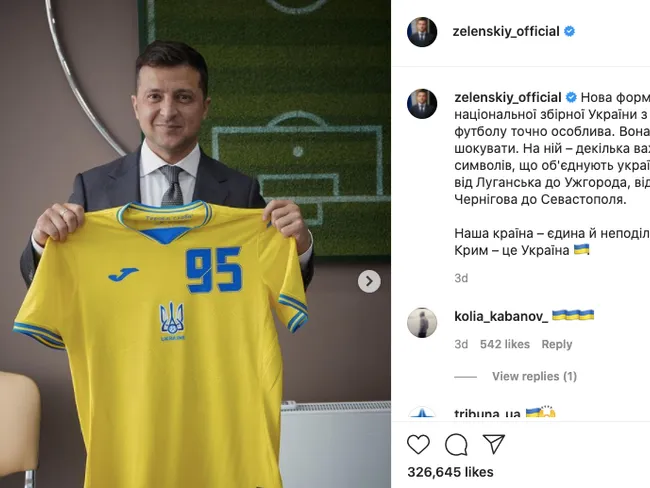This screenshot has width=650, height=488.
Task: Click the verified badge in header
Action: point(570,31)
